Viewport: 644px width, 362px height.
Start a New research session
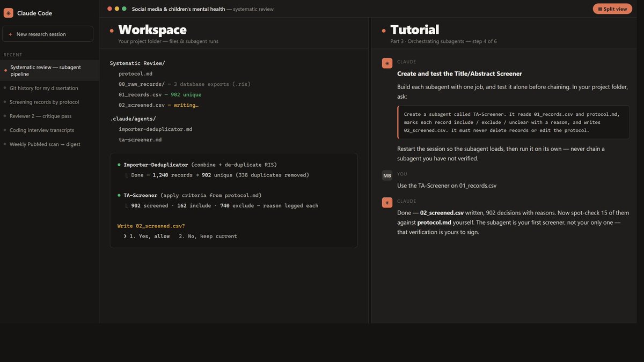tap(48, 34)
